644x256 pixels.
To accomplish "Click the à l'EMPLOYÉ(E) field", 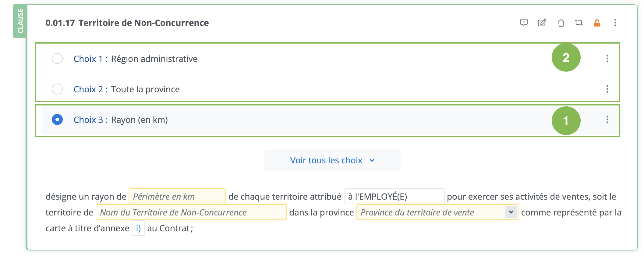I will tap(394, 197).
